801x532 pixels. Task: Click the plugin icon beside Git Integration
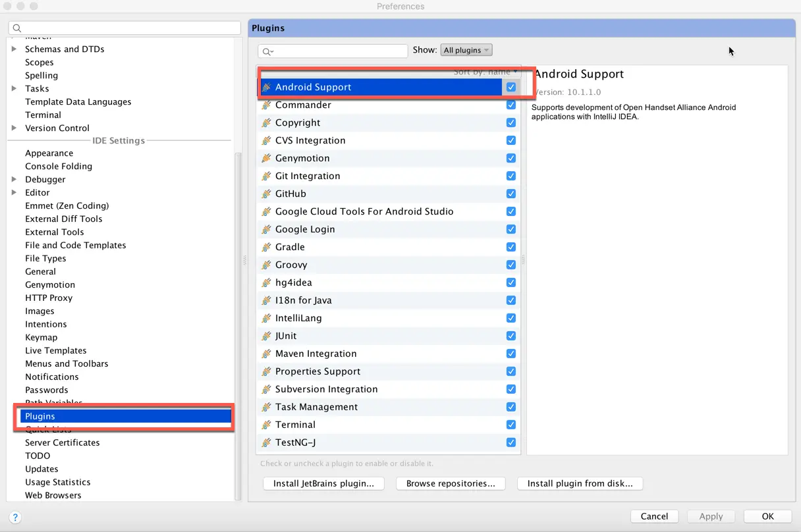[266, 176]
